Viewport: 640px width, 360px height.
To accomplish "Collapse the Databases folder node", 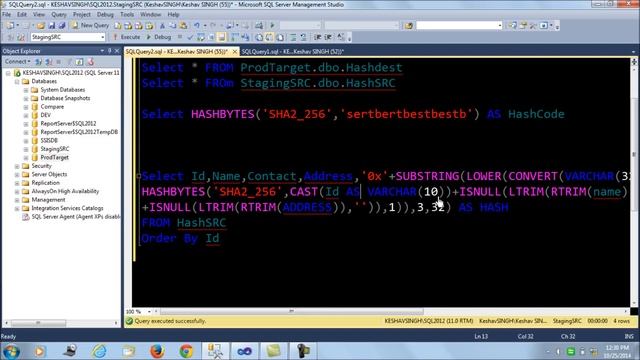I will click(17, 81).
